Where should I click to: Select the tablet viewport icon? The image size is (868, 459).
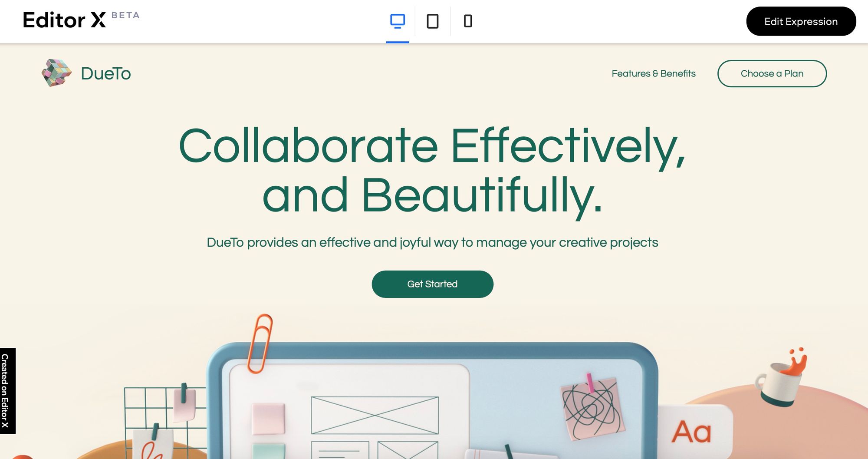[433, 21]
